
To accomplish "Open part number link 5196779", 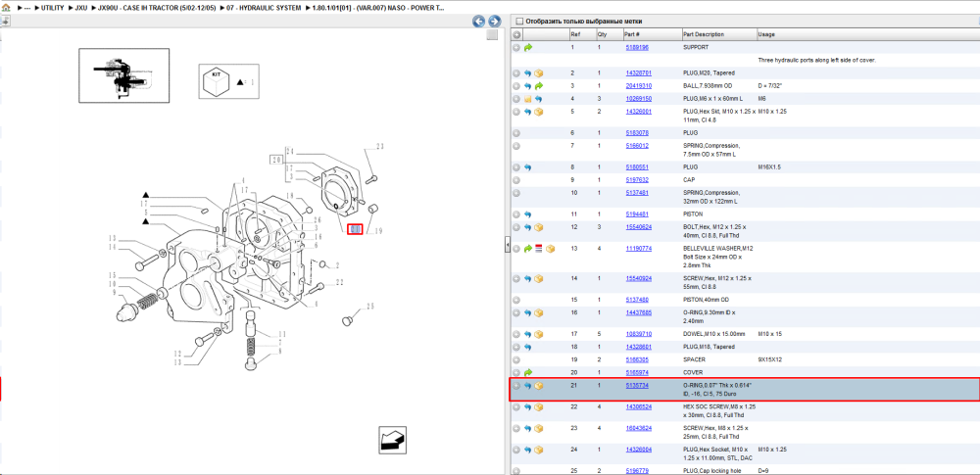I will point(637,471).
